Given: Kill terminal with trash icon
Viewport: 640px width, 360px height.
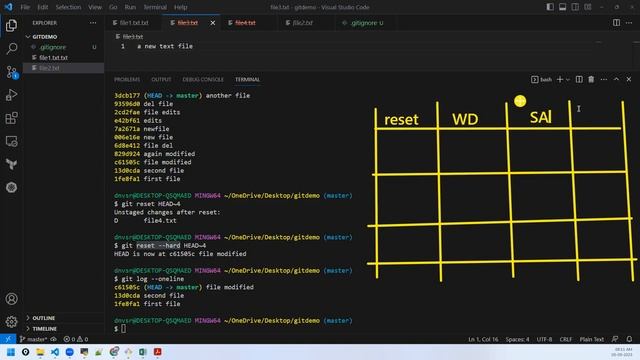Looking at the screenshot, I should point(591,79).
